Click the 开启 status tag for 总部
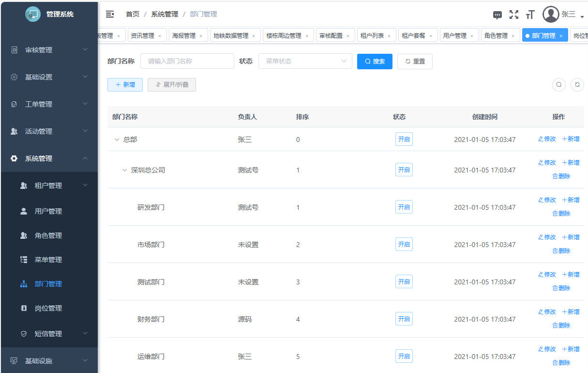 coord(404,140)
